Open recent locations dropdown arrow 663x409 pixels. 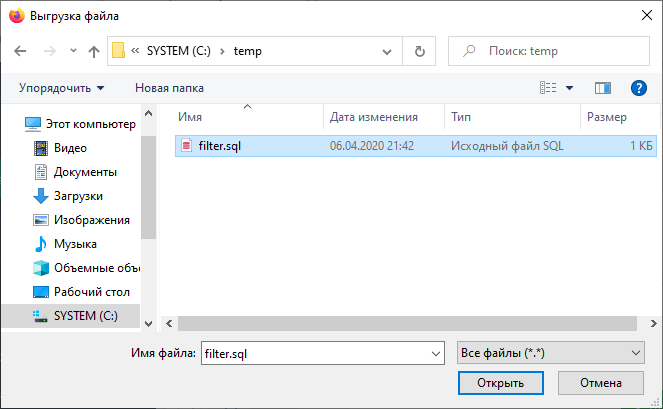73,51
